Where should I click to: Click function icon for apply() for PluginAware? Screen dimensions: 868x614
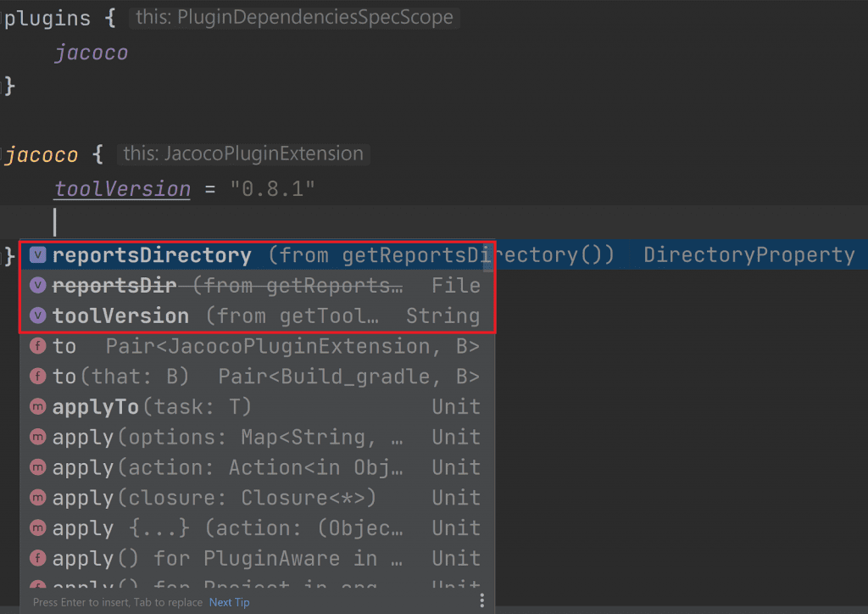point(37,559)
